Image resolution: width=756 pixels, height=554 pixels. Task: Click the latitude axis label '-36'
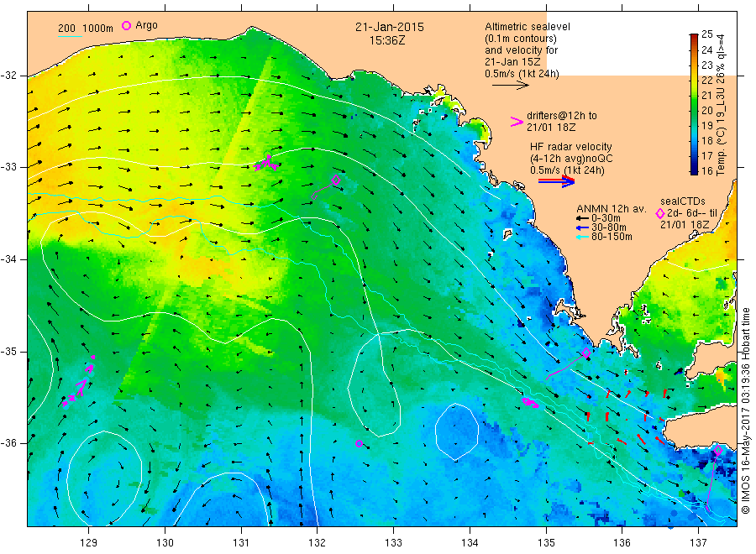tap(9, 443)
